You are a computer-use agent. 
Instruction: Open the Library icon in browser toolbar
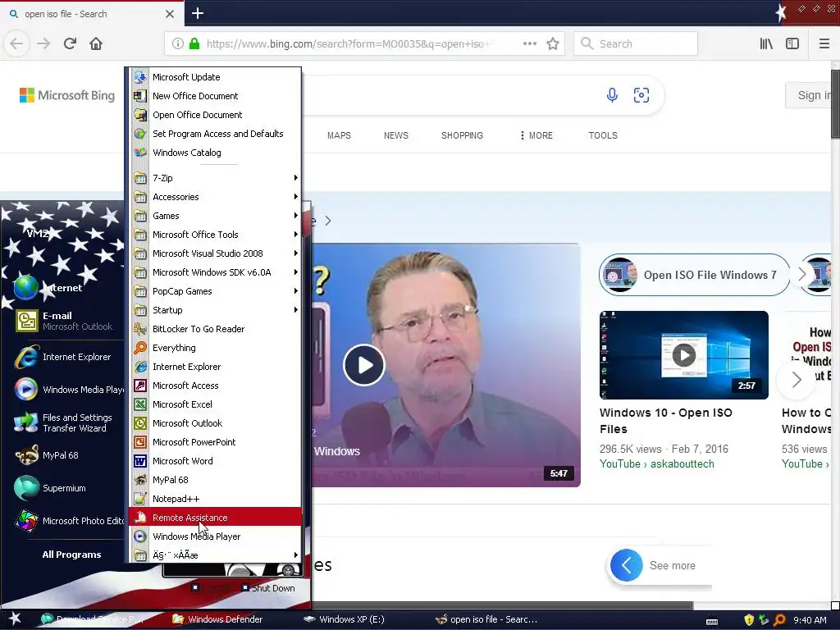[x=766, y=44]
